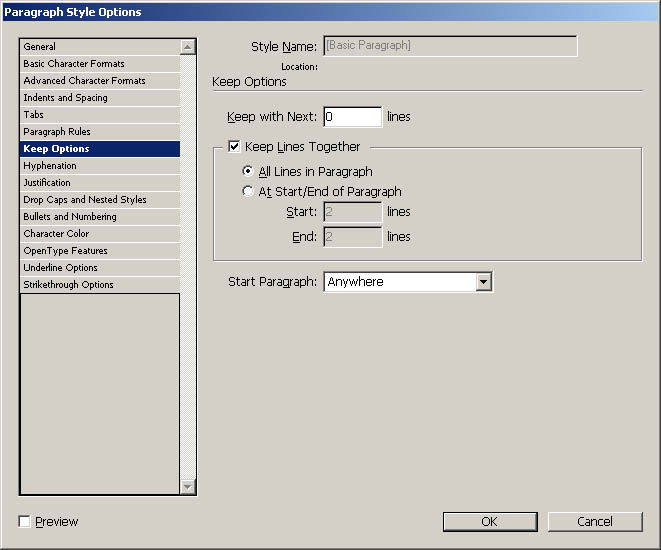
Task: Select Character Color category
Action: point(100,233)
